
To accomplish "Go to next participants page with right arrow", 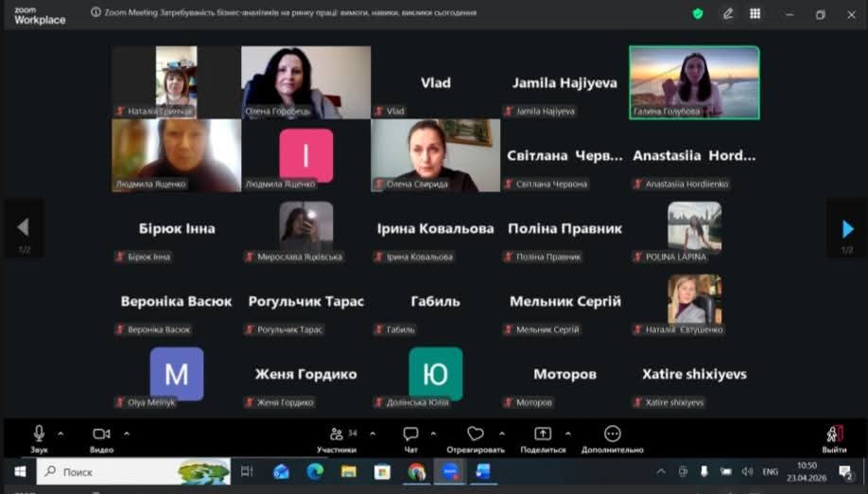I will (847, 228).
